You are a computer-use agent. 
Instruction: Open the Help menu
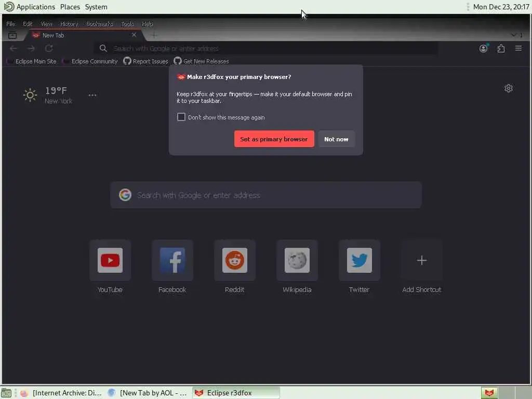pos(147,24)
